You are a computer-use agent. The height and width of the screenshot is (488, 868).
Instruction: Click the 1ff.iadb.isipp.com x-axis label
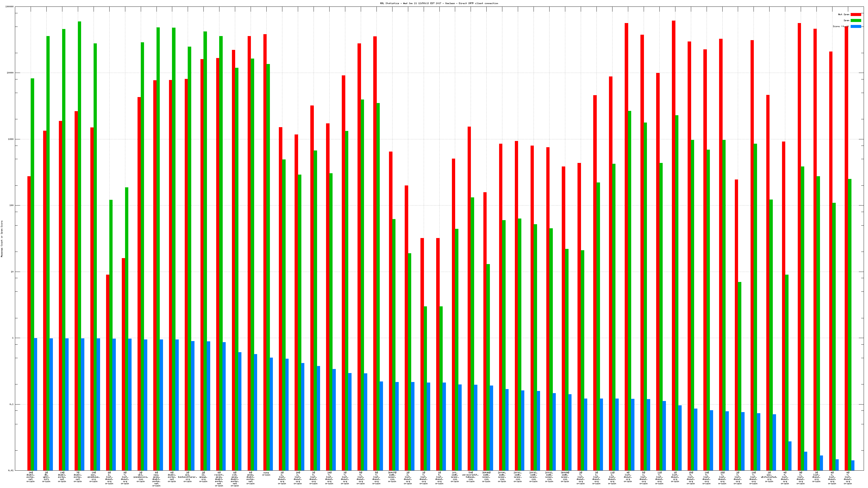point(455,477)
